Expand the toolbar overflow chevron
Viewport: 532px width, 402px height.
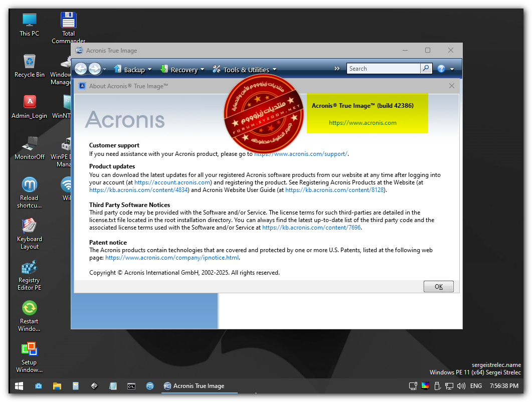coord(337,69)
